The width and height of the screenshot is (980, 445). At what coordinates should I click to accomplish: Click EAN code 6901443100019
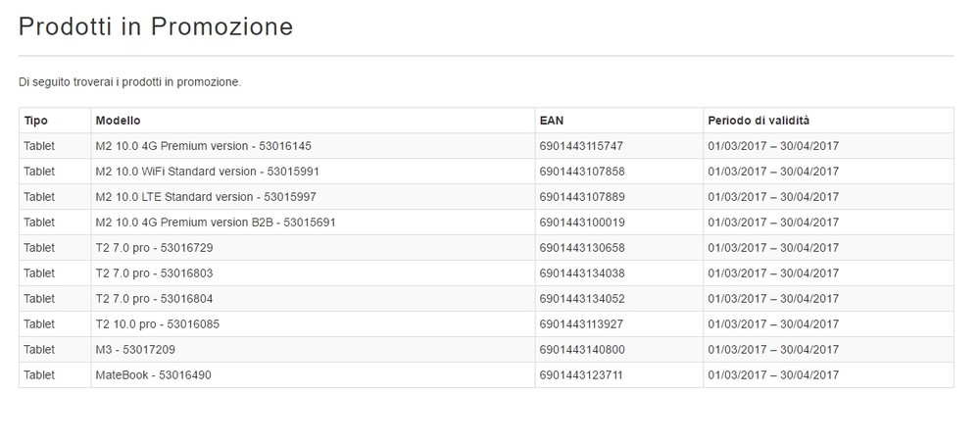coord(582,222)
